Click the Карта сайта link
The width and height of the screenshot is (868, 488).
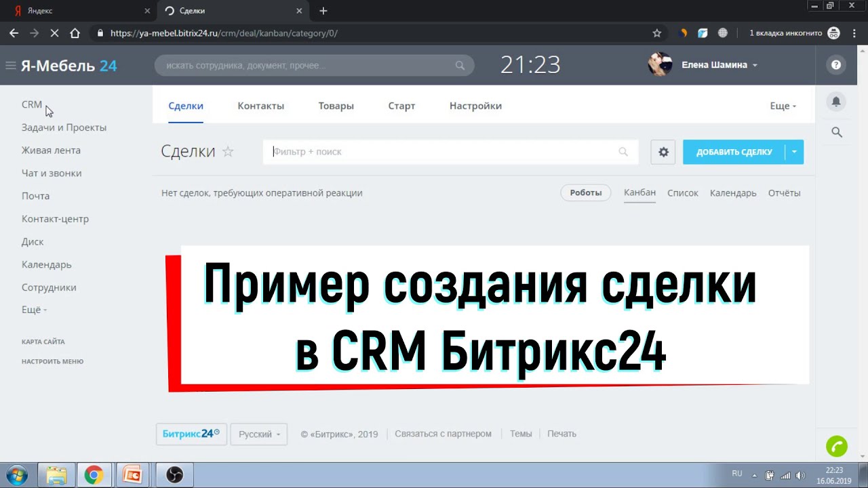click(43, 342)
